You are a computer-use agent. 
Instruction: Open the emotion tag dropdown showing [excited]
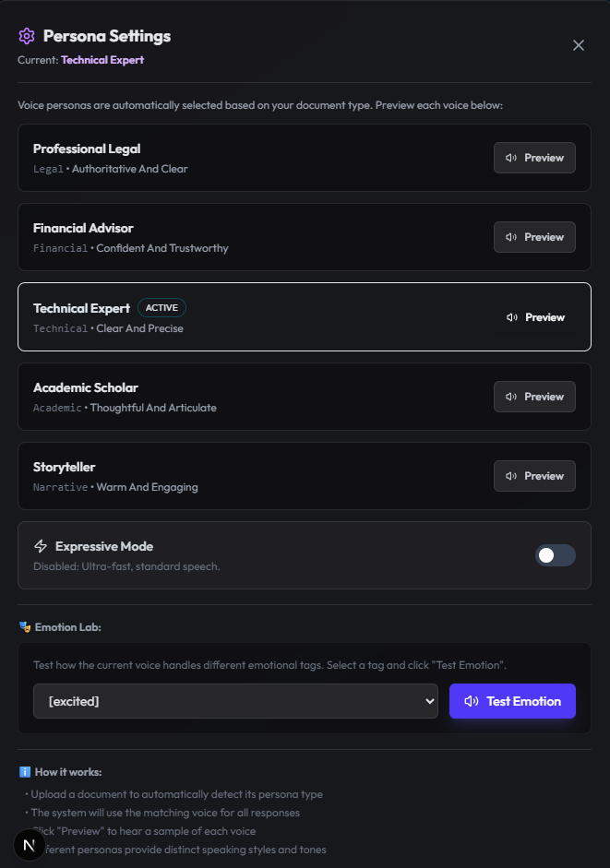coord(235,701)
